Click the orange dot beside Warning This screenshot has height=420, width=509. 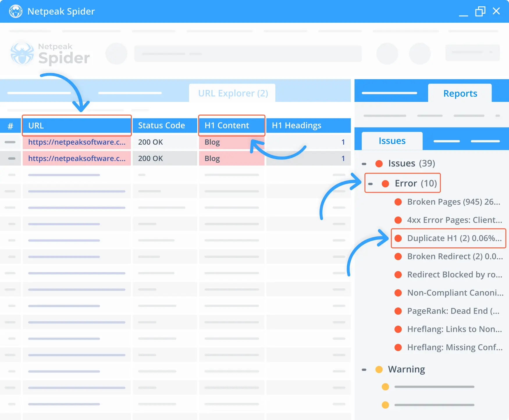(x=379, y=369)
